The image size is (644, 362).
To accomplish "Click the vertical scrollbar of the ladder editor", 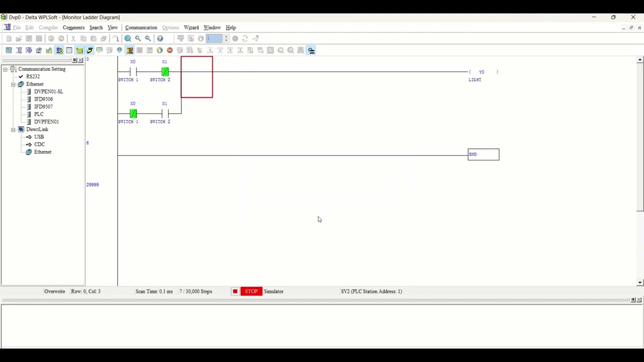I will click(x=640, y=171).
